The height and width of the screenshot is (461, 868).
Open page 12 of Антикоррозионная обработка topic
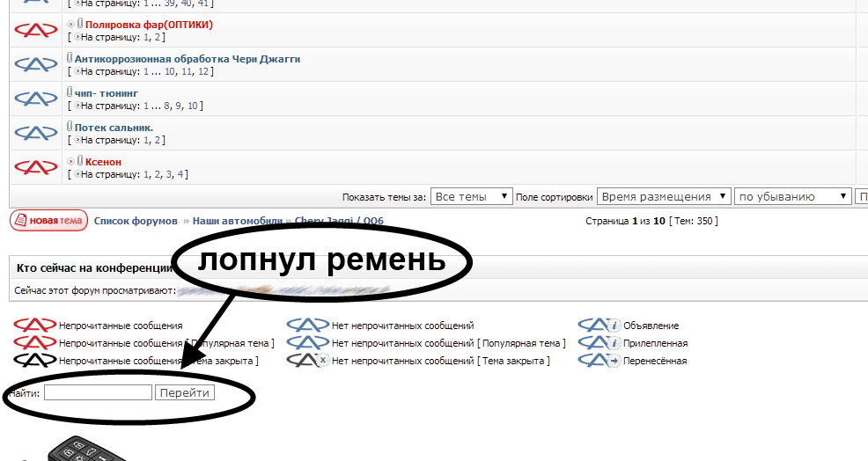(203, 72)
